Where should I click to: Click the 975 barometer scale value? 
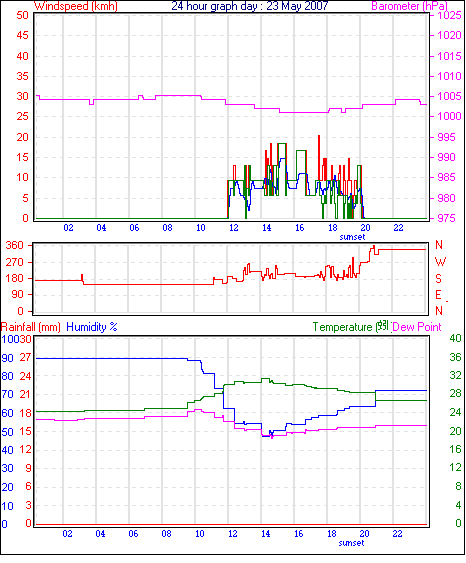446,218
